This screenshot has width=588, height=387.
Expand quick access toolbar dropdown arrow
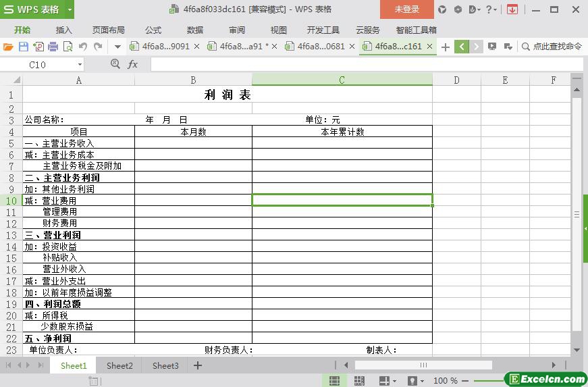click(117, 47)
